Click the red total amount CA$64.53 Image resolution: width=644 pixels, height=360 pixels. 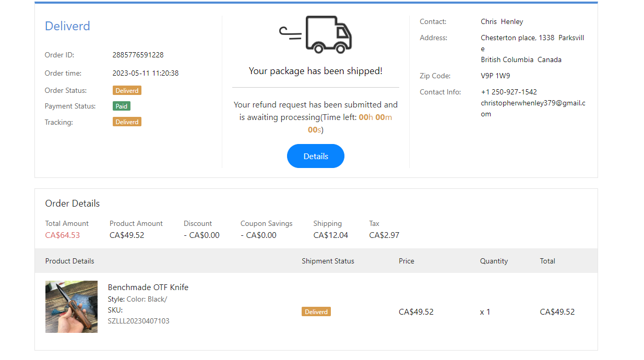[x=63, y=235]
